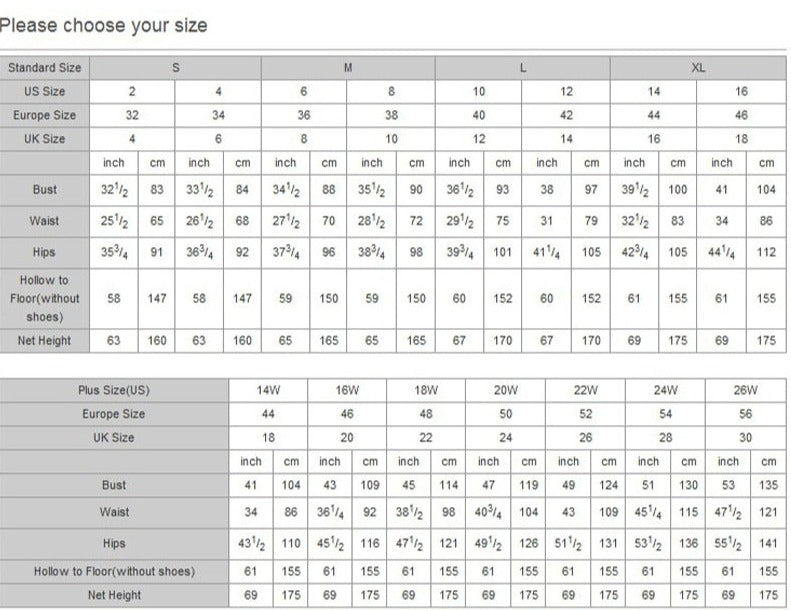Click the Waist label in plus size table
The width and height of the screenshot is (791, 611).
click(114, 512)
